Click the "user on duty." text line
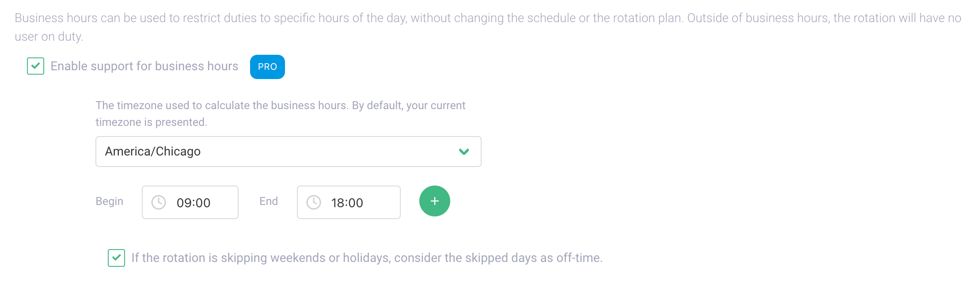 click(x=49, y=37)
